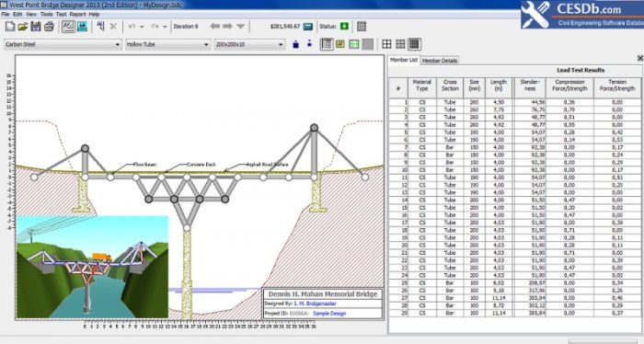Viewport: 644px width, 344px height.
Task: Select the coarse grid resolution
Action: [386, 44]
